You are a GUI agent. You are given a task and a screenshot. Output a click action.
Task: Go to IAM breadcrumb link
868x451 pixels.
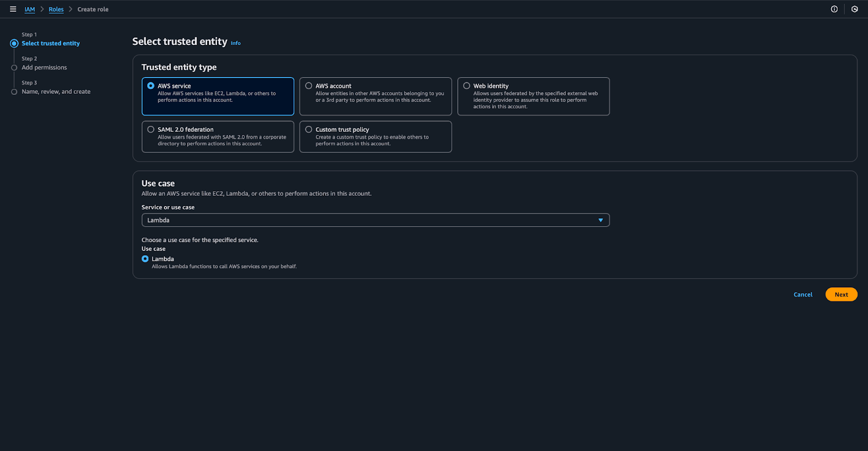[29, 9]
